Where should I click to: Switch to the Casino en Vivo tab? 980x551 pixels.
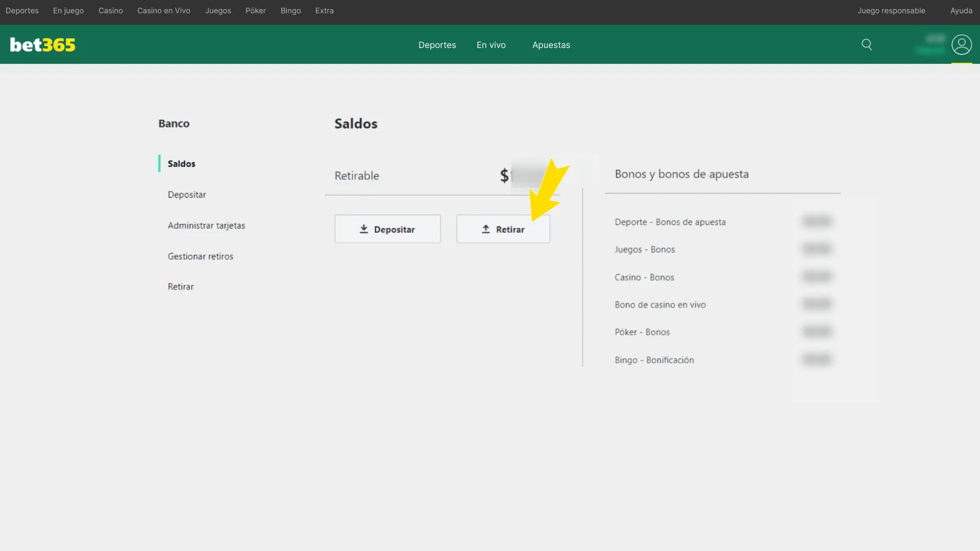click(x=163, y=10)
